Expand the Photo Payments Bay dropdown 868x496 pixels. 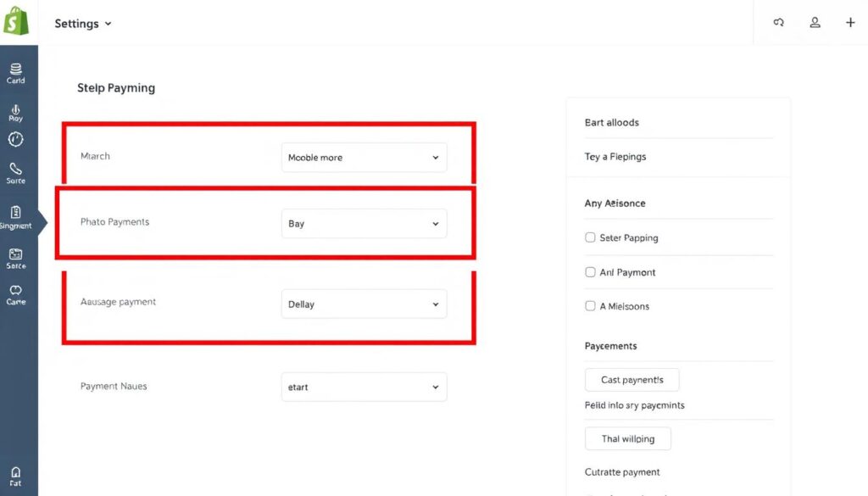(x=364, y=224)
